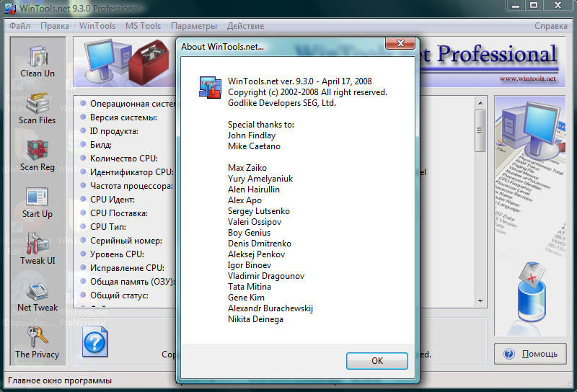This screenshot has width=577, height=392.
Task: Select the Количество CPU row
Action: point(119,158)
